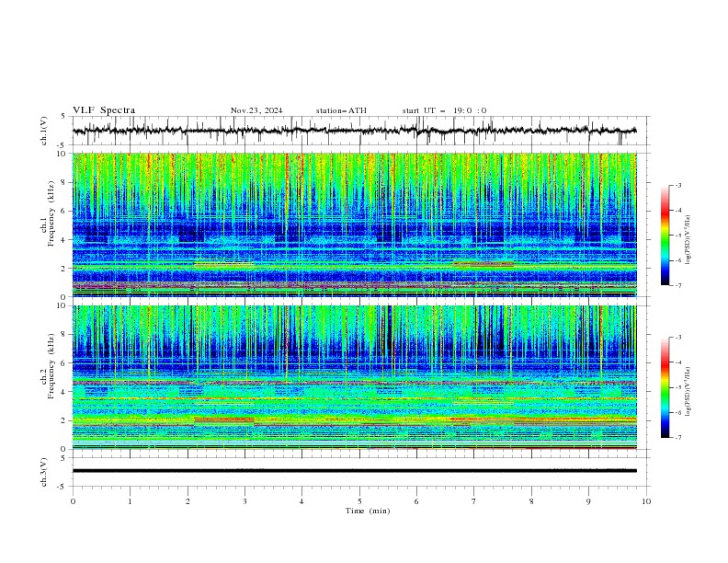Click the time axis tick label '2'
This screenshot has width=728, height=563.
point(188,501)
